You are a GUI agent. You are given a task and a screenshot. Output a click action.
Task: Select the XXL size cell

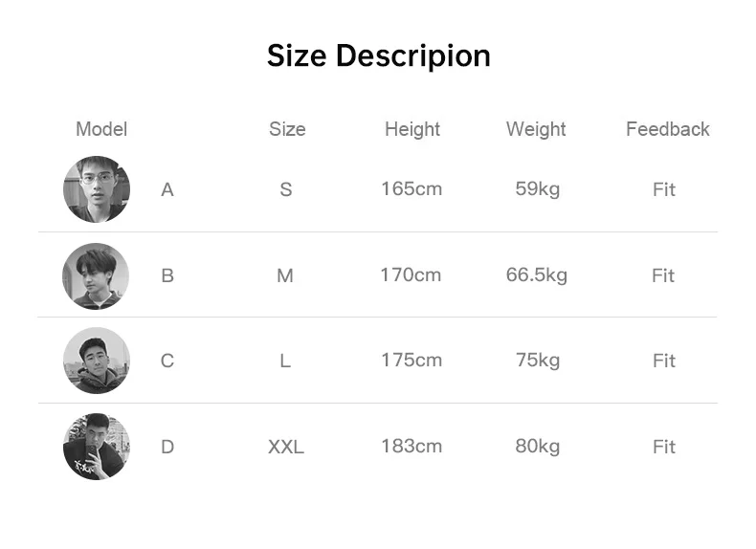click(x=286, y=447)
